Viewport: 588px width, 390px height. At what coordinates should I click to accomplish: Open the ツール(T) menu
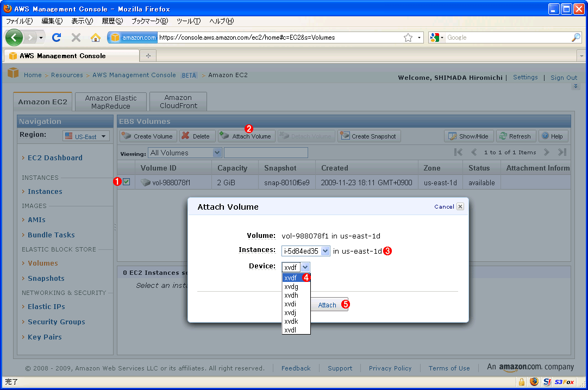coord(189,21)
